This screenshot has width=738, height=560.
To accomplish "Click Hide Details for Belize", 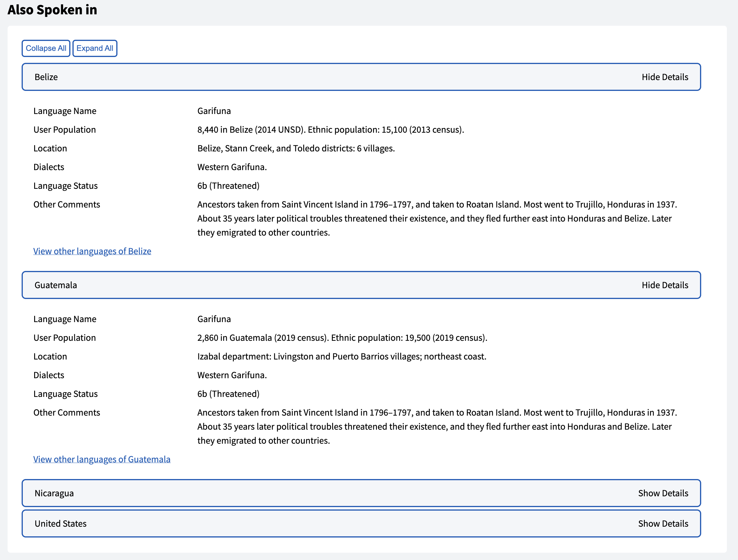I will [x=664, y=77].
